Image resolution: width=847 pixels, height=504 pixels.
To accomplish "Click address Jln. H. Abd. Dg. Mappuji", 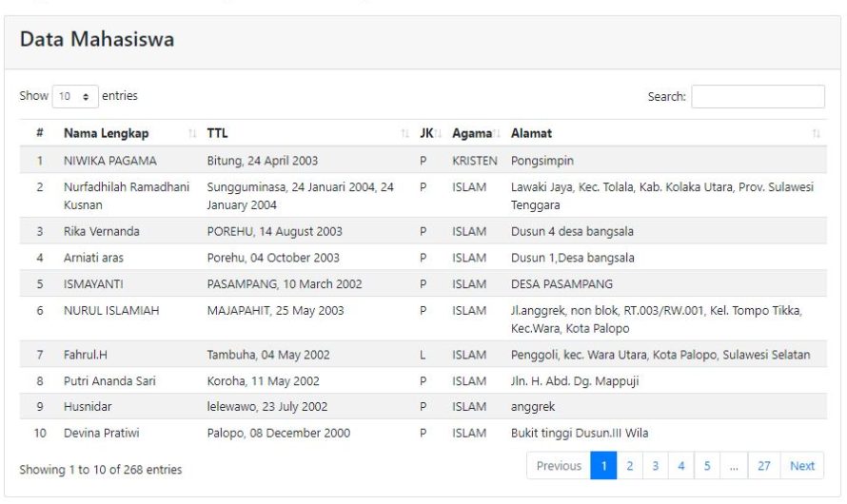I will click(575, 381).
